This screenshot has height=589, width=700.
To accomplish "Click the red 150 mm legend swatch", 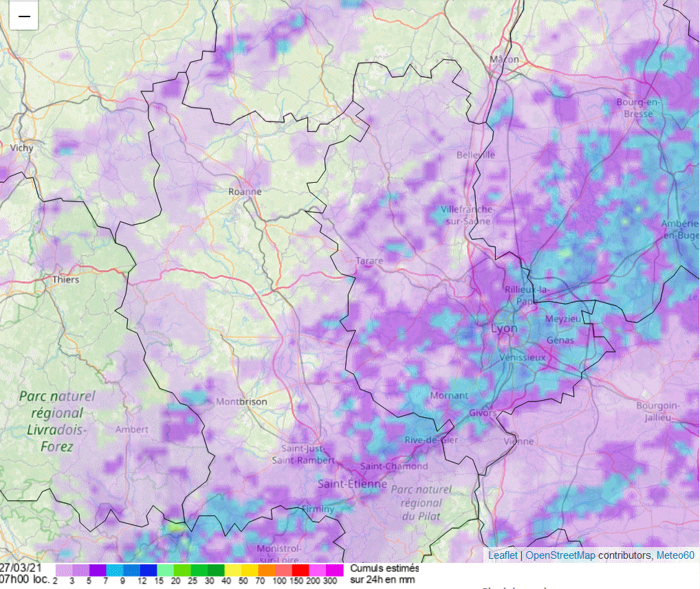I will coord(300,570).
